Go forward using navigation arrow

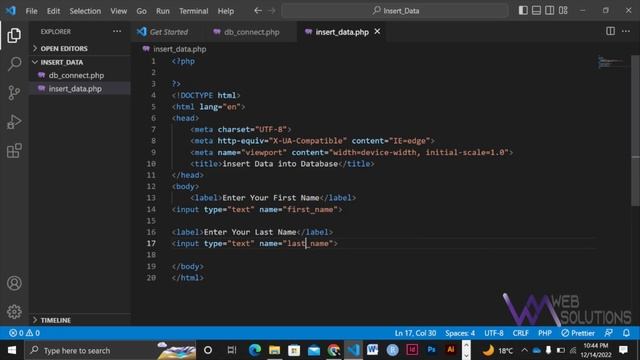tap(272, 11)
